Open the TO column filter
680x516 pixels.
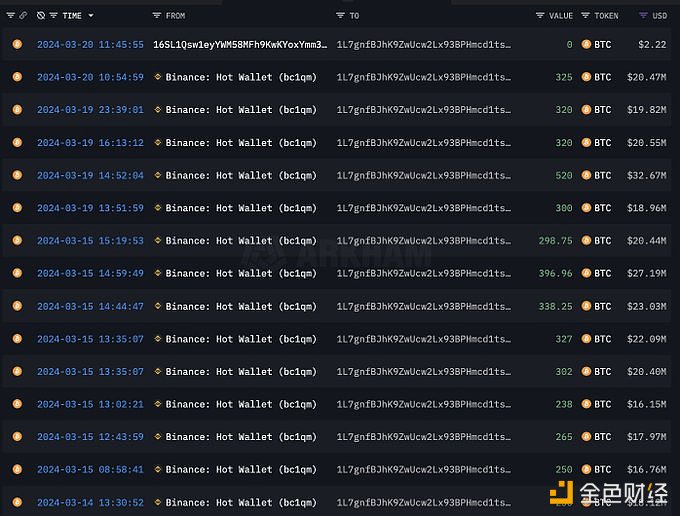[340, 16]
